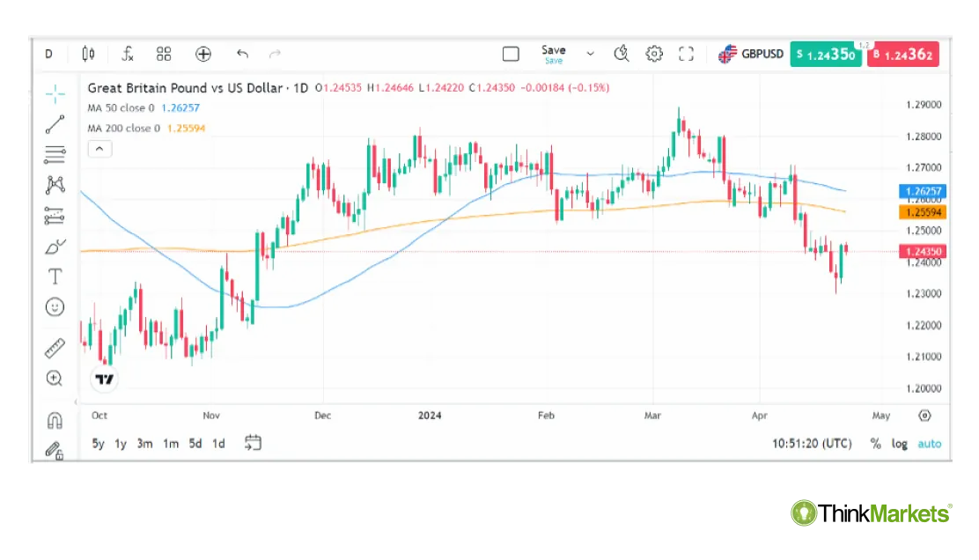Open the Indicators fx menu

[128, 54]
